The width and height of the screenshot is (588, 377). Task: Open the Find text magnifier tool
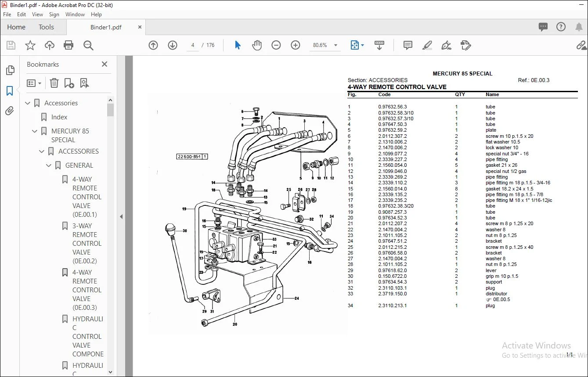pyautogui.click(x=88, y=45)
